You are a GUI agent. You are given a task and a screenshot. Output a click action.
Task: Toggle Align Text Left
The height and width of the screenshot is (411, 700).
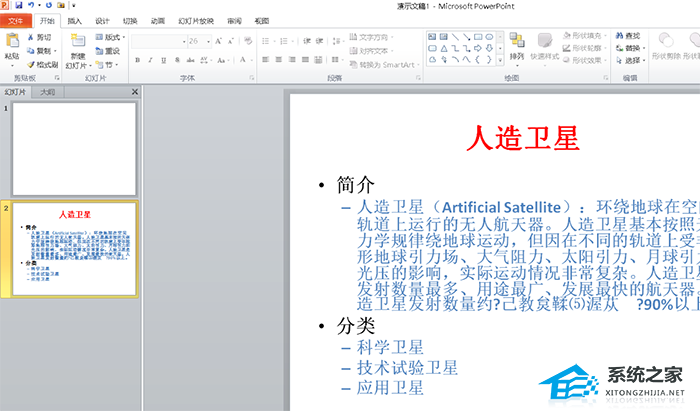[x=266, y=59]
